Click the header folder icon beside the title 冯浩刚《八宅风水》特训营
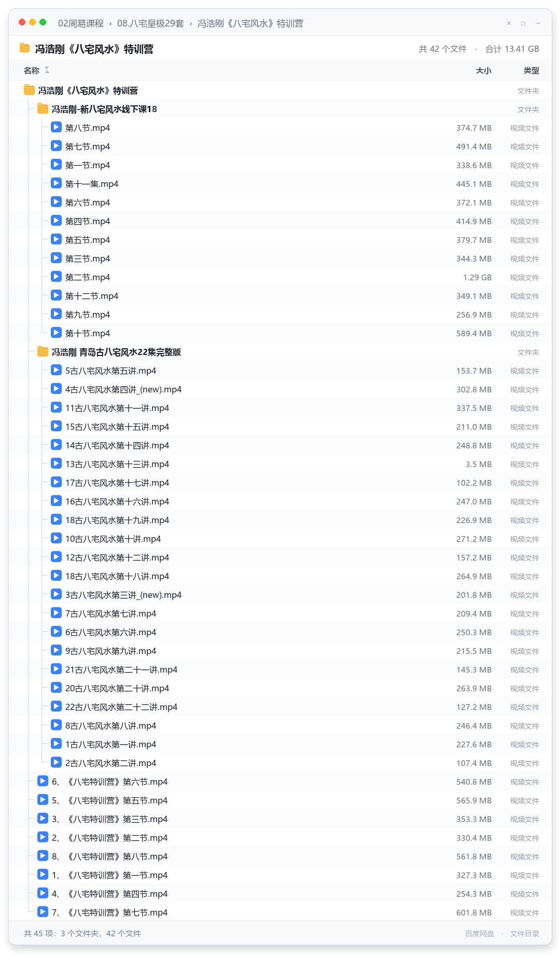Screen dimensions: 560x957 click(24, 48)
